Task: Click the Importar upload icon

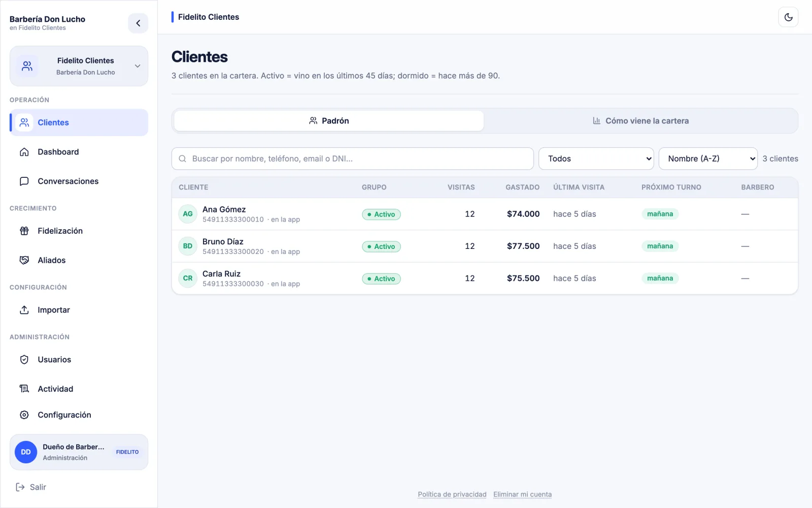Action: click(x=24, y=310)
